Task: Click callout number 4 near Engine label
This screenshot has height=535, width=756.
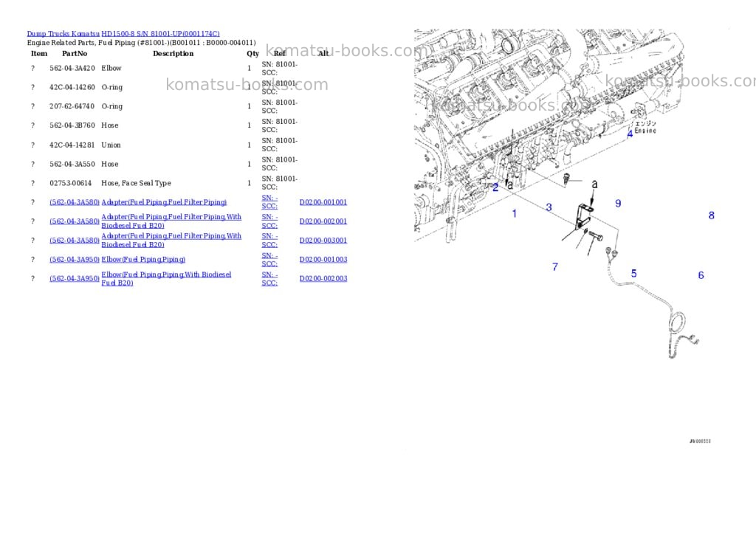Action: [630, 134]
